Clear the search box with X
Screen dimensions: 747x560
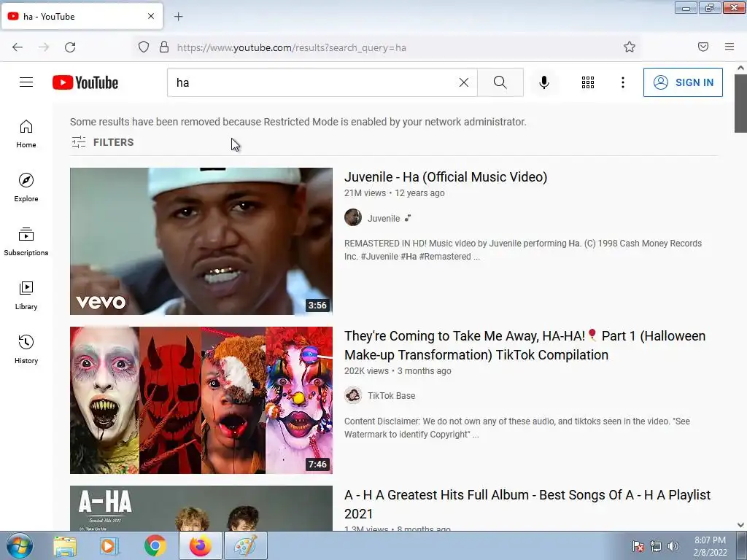point(463,82)
